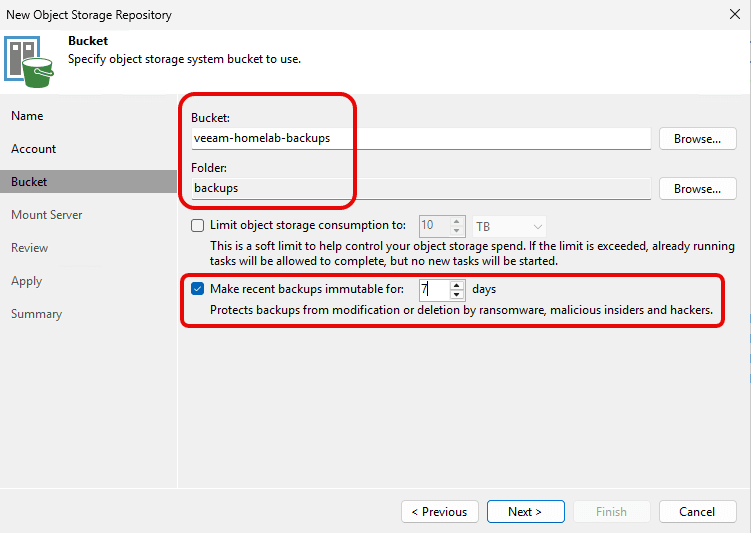Go to the Account wizard step
The image size is (751, 533).
pyautogui.click(x=33, y=149)
